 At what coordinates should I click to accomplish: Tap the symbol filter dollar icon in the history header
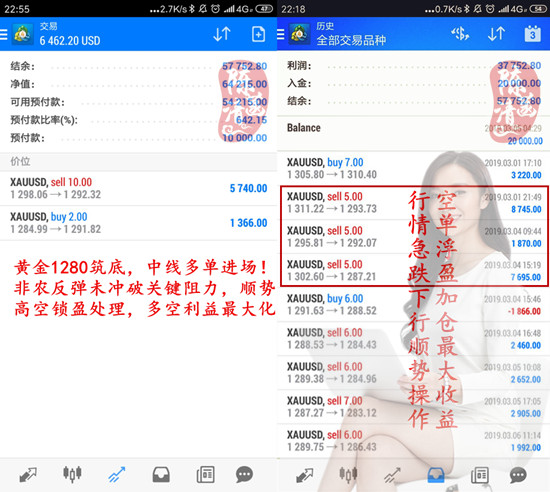(x=460, y=34)
